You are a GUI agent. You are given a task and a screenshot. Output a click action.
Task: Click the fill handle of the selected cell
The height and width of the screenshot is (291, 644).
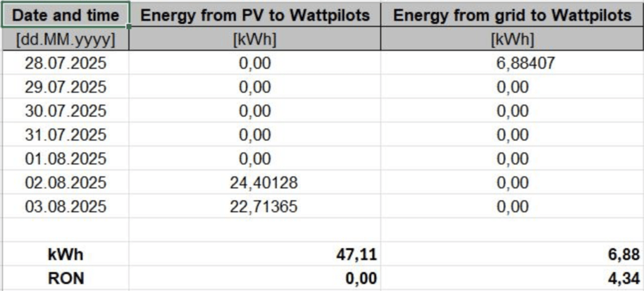pyautogui.click(x=130, y=27)
